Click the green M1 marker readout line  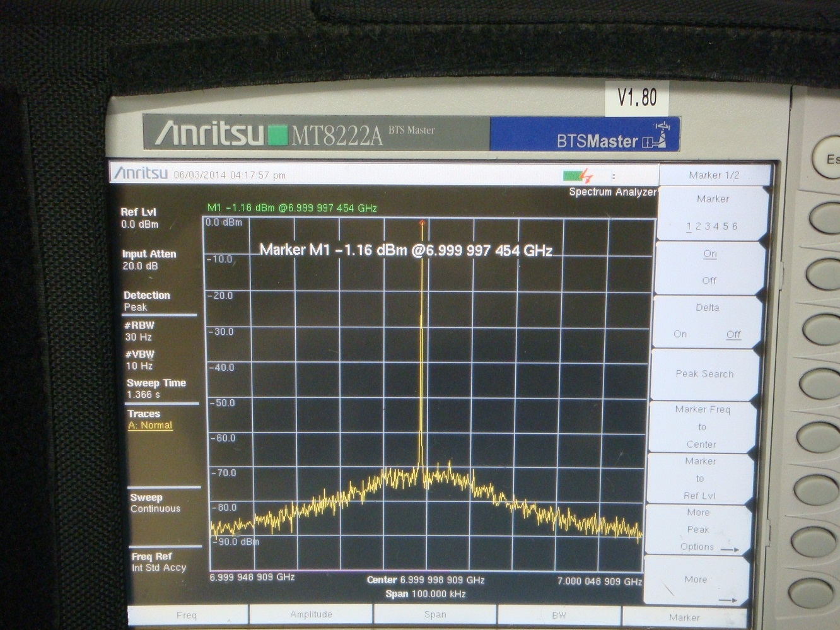(292, 207)
